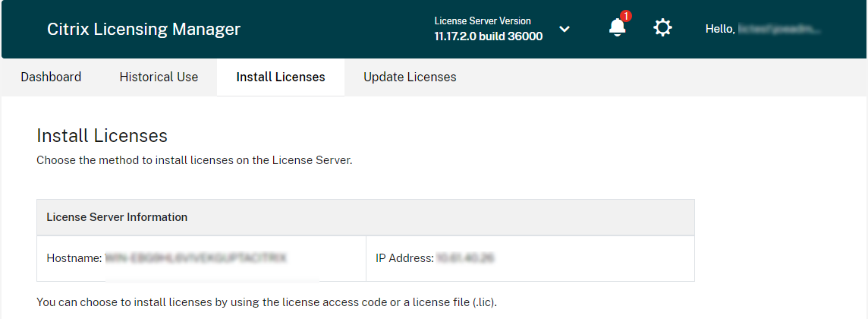The image size is (868, 319).
Task: Select the Install Licenses tab
Action: click(x=281, y=77)
